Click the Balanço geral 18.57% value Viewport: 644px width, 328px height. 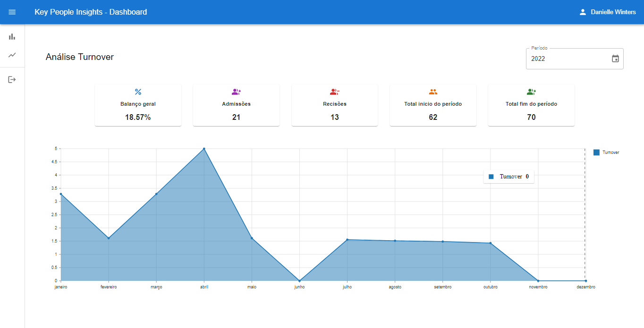click(x=138, y=117)
